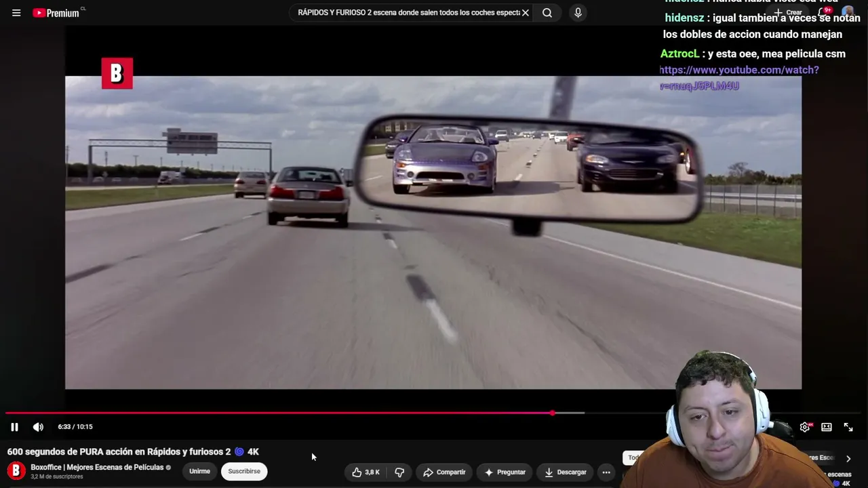Download the video with Descargar
This screenshot has height=488, width=868.
566,472
